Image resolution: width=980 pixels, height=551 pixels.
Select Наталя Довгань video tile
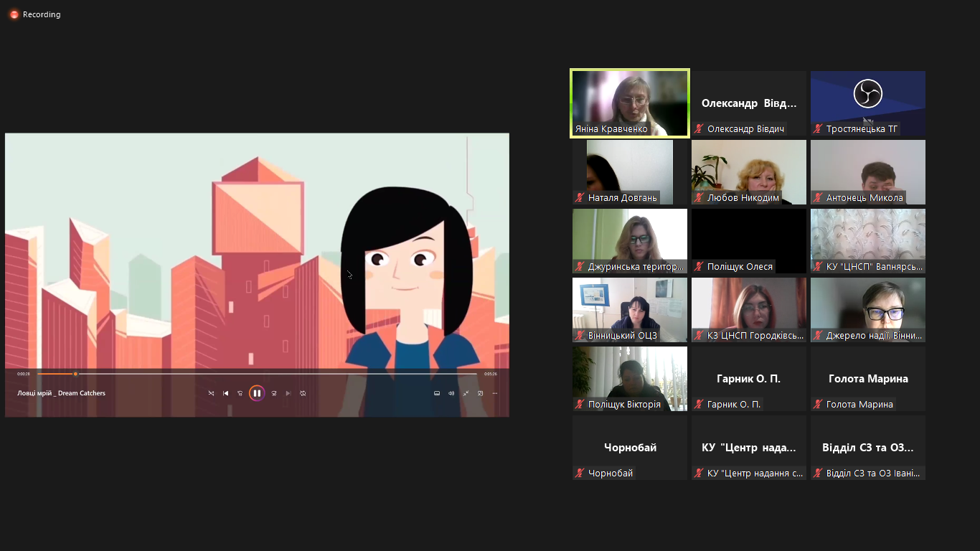click(630, 172)
